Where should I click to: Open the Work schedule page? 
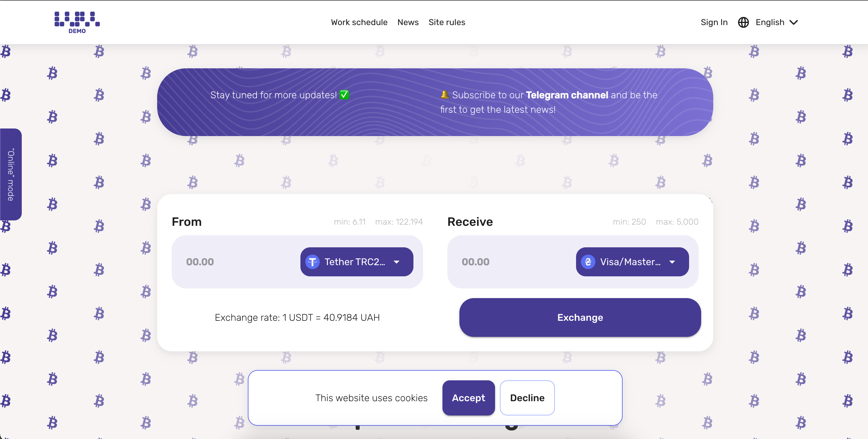[359, 22]
